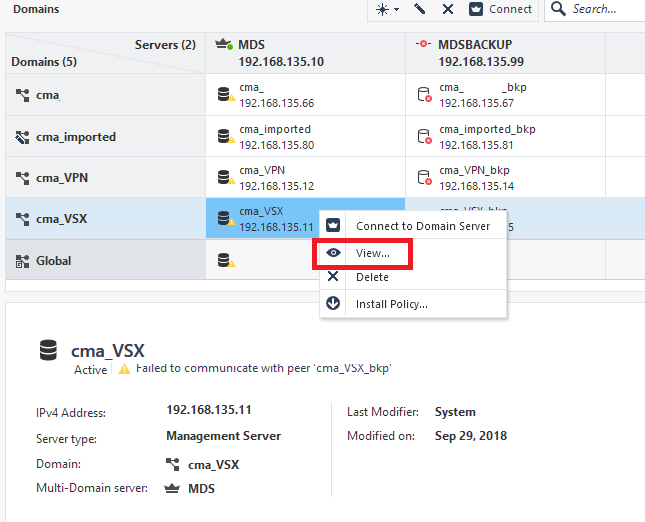This screenshot has height=522, width=645.
Task: Select cma_VPN 192.168.135.12 server cell
Action: point(305,177)
